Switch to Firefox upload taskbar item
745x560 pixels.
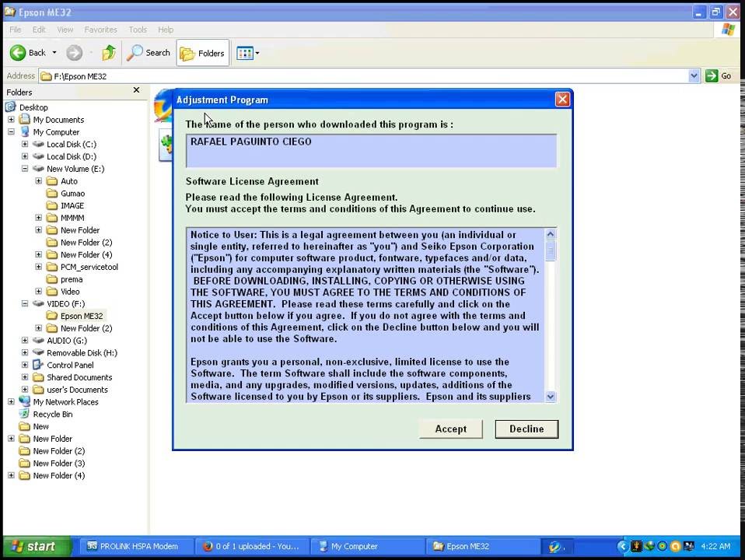[252, 546]
